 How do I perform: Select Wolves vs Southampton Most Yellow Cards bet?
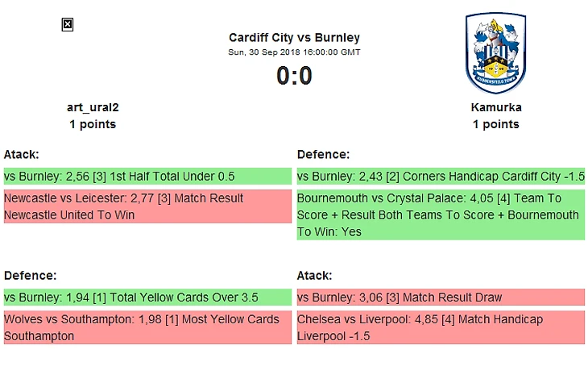[x=147, y=327]
